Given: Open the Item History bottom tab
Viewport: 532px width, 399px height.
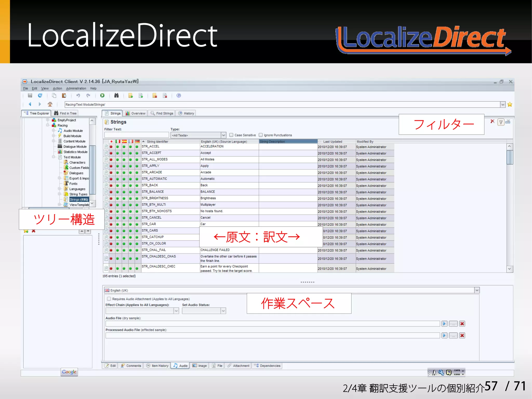Looking at the screenshot, I should point(157,366).
